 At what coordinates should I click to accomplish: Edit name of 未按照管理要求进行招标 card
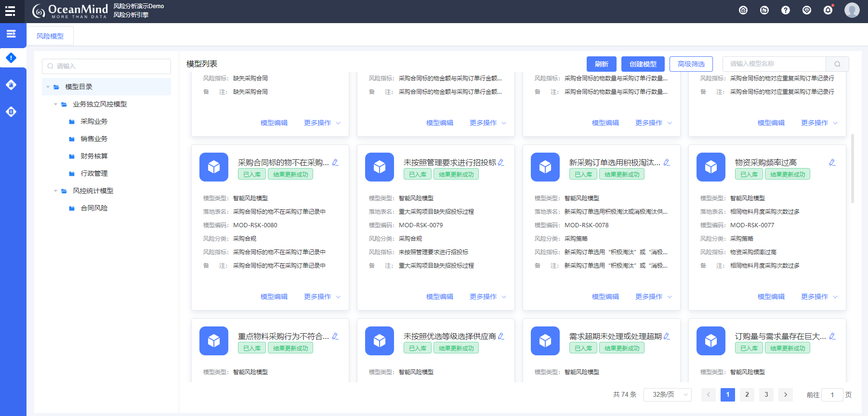pos(501,163)
